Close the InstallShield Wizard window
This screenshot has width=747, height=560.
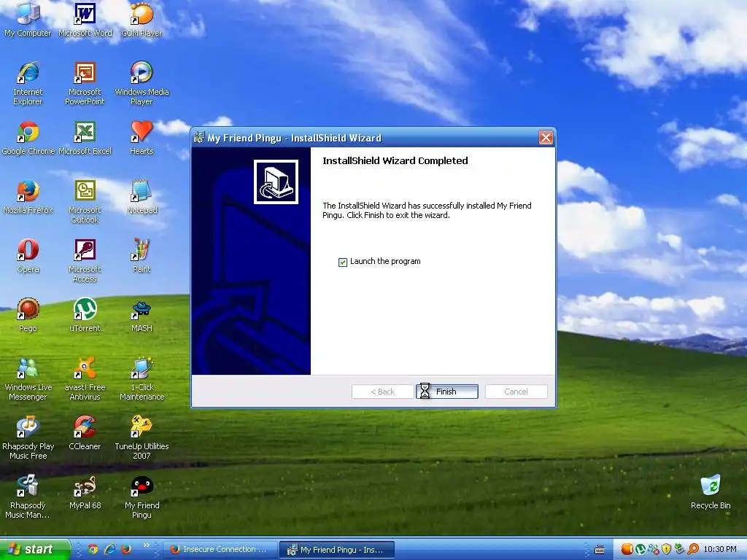point(546,138)
